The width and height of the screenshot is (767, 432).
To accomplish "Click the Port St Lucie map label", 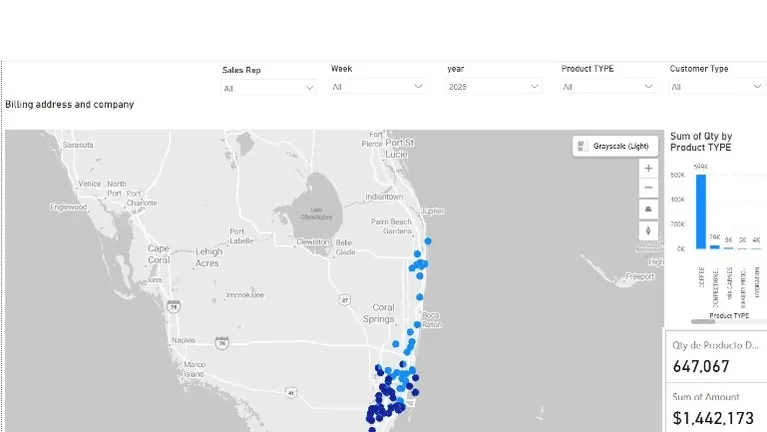I will 400,148.
